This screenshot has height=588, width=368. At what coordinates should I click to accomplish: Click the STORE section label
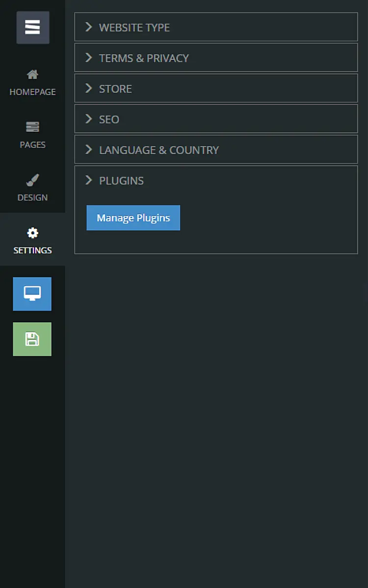click(x=115, y=89)
